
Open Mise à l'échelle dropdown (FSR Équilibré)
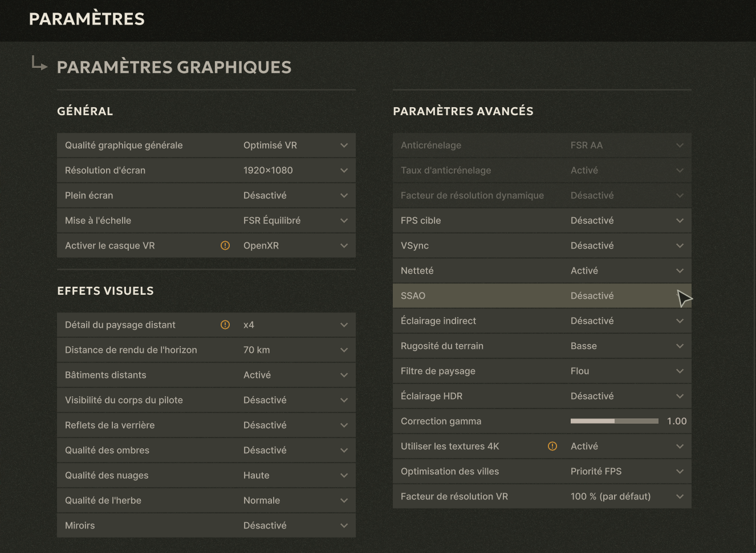[x=206, y=221]
